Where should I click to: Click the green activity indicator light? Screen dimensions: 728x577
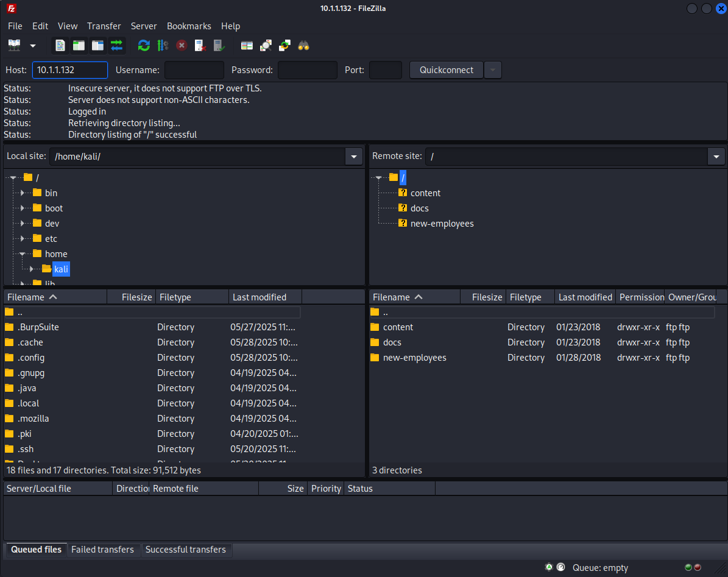(688, 567)
